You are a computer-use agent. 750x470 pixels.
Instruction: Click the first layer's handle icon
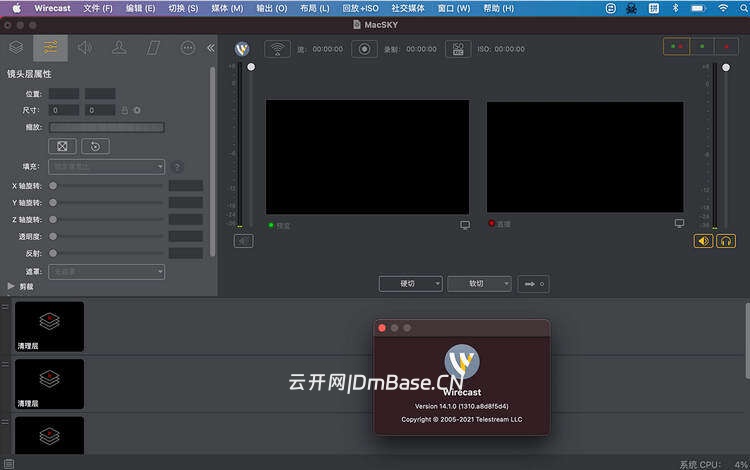pos(5,306)
